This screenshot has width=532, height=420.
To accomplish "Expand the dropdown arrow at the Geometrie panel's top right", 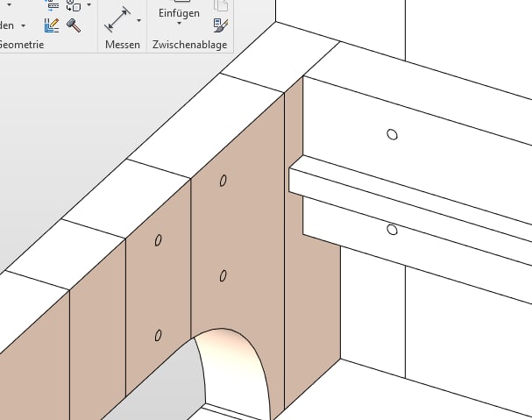I will (x=89, y=5).
